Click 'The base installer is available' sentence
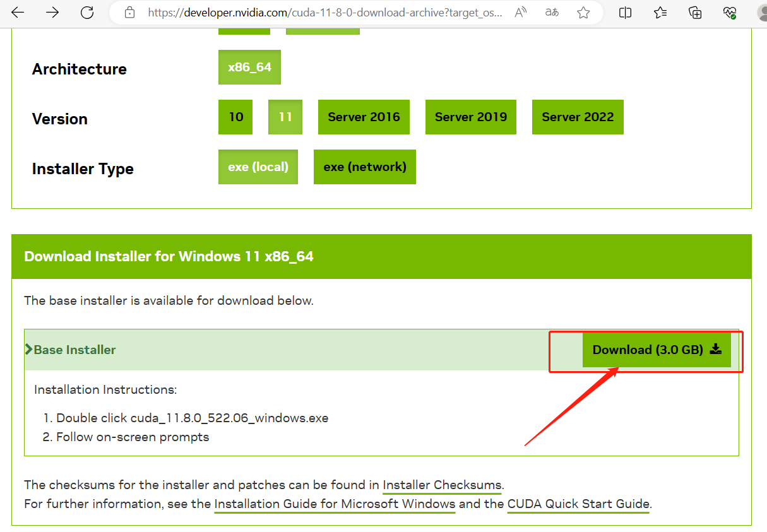Image resolution: width=767 pixels, height=532 pixels. pos(169,300)
